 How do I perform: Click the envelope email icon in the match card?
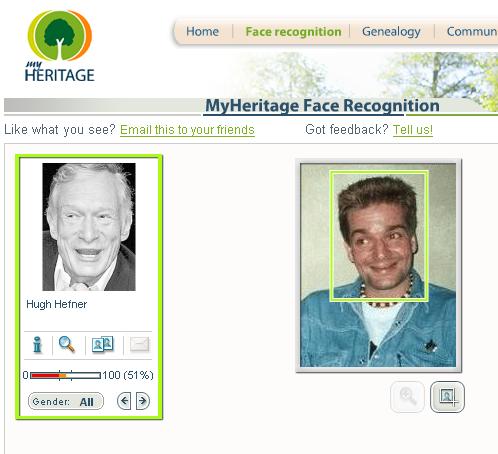tap(139, 344)
